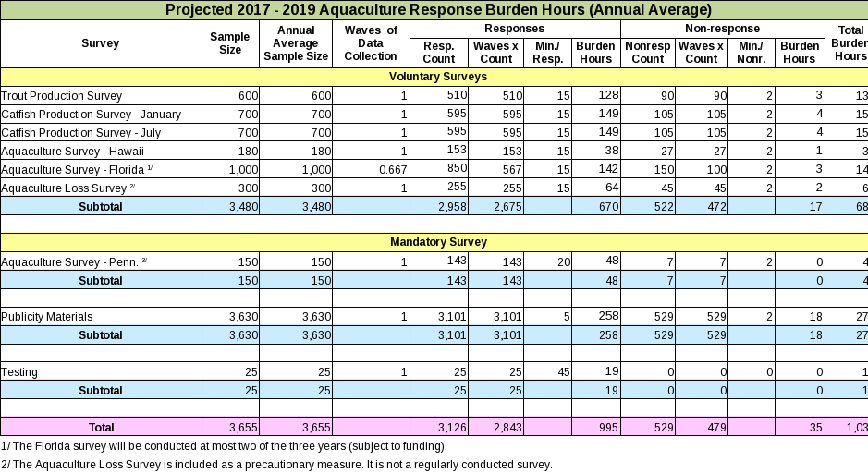Click the 'Mandatory Survey' section row
This screenshot has height=473, width=868.
(x=434, y=242)
